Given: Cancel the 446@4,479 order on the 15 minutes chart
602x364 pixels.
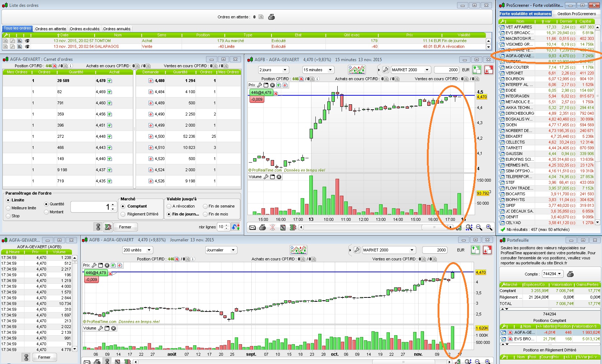Looking at the screenshot, I should point(276,93).
